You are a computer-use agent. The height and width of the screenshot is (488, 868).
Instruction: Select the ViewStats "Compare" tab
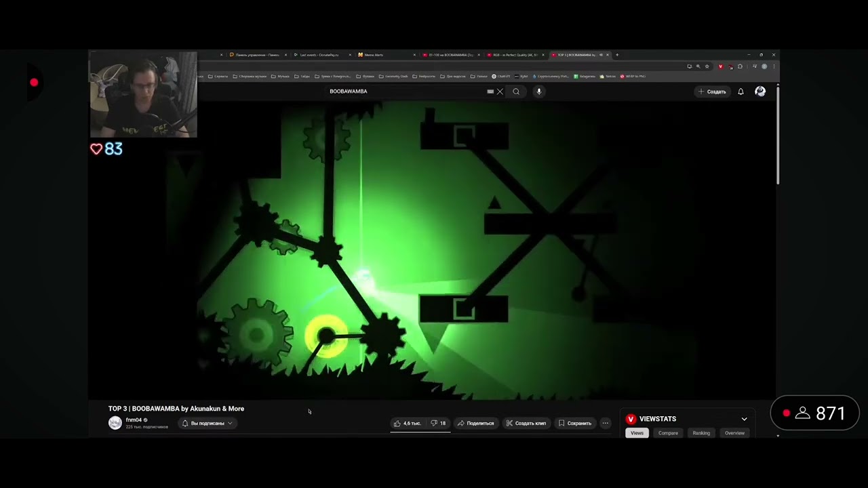(668, 433)
